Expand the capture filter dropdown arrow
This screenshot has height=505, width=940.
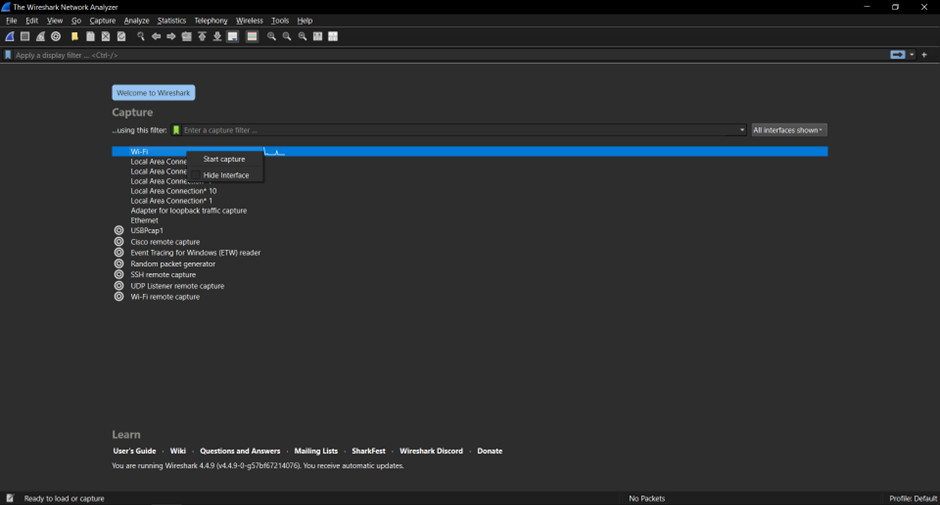pyautogui.click(x=742, y=130)
